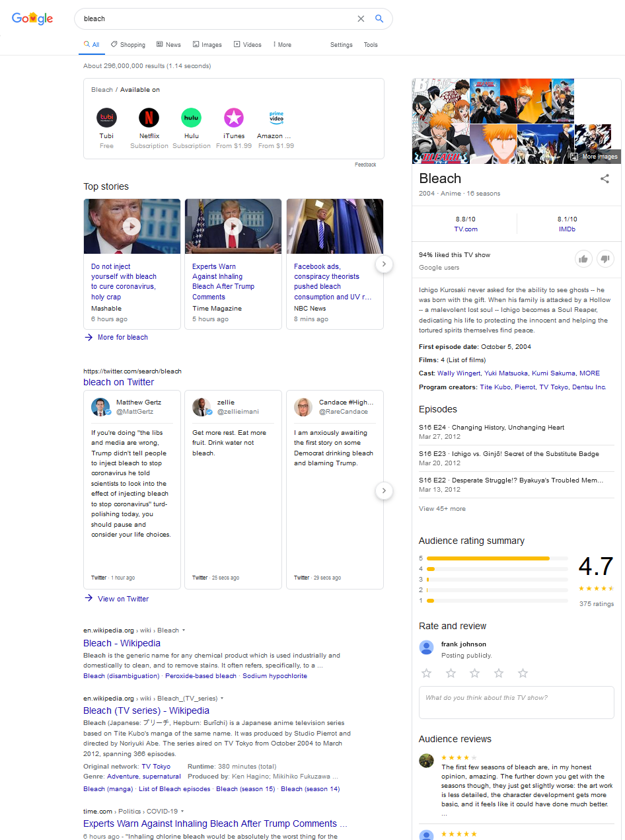Open the News tab
Viewport: 625px width, 840px height.
(168, 45)
